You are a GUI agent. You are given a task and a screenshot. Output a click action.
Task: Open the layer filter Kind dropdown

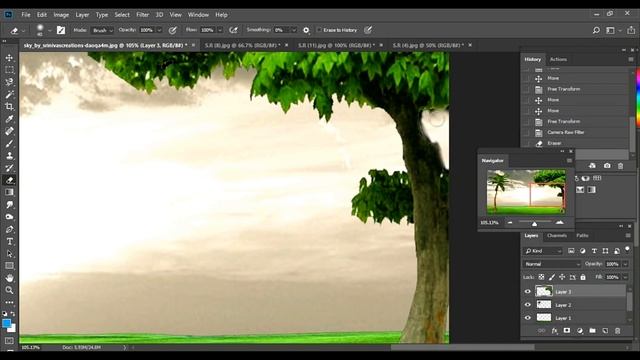tap(544, 251)
